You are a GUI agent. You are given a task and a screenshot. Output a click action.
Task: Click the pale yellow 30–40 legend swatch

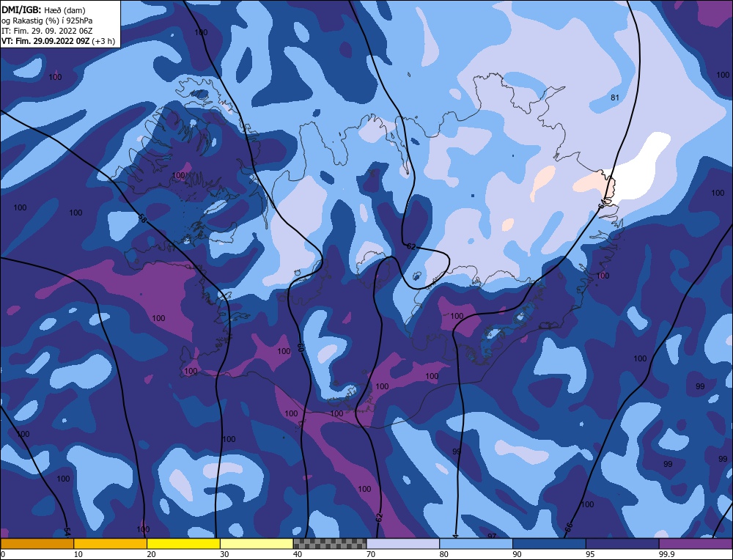click(257, 544)
